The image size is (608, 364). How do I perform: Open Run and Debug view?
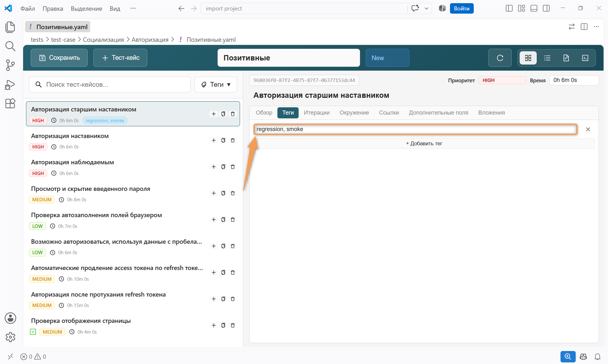pos(10,85)
